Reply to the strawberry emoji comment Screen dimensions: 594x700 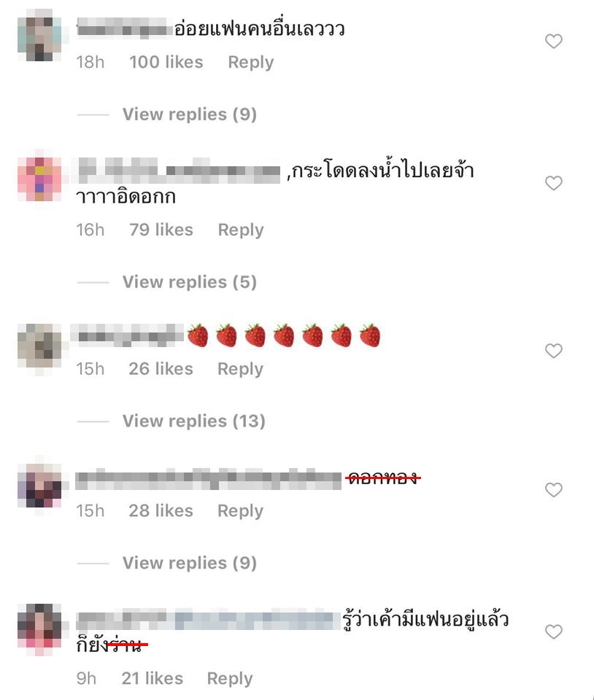[x=240, y=369]
